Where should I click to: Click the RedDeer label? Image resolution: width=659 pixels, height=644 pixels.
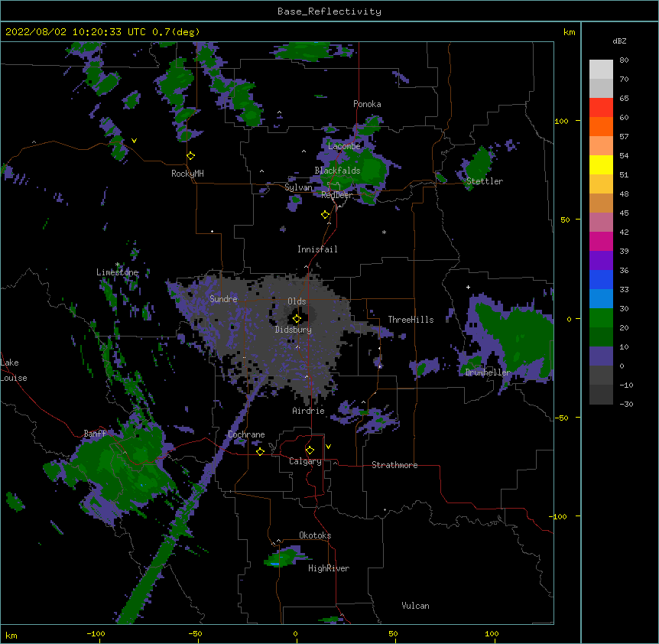(x=336, y=195)
